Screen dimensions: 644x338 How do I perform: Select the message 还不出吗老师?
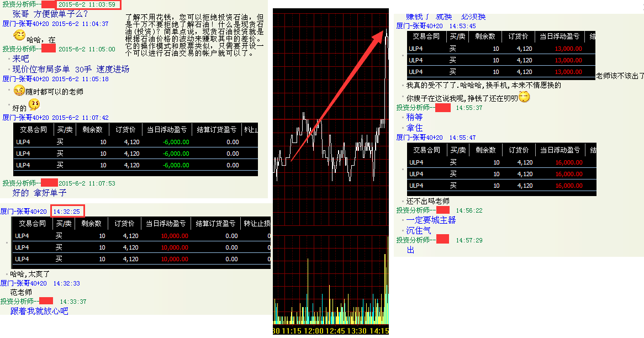pos(428,201)
